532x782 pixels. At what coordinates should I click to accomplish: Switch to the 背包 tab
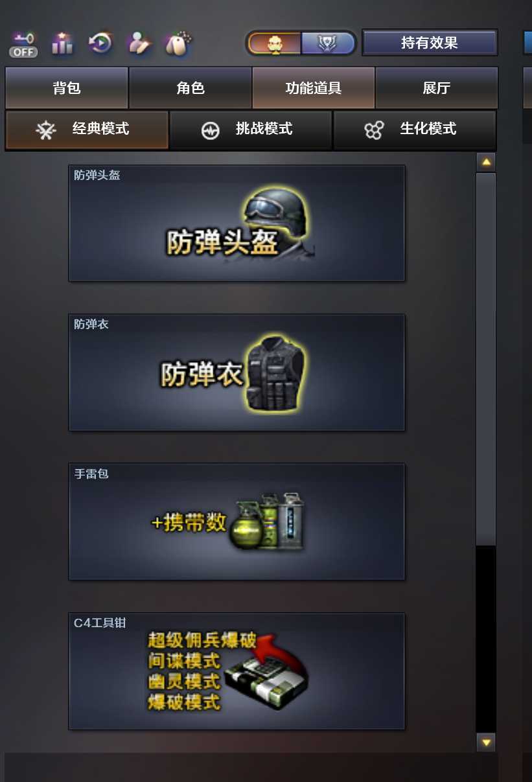pyautogui.click(x=67, y=87)
